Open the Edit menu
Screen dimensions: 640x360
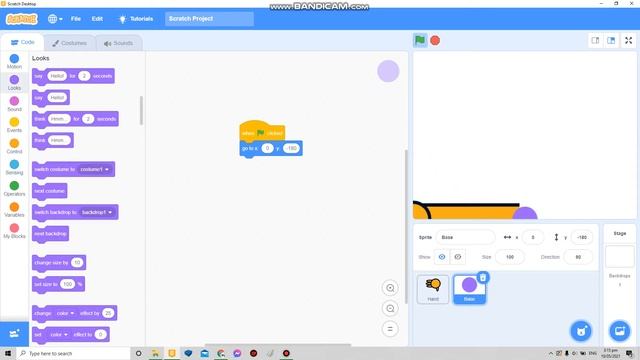pos(97,19)
